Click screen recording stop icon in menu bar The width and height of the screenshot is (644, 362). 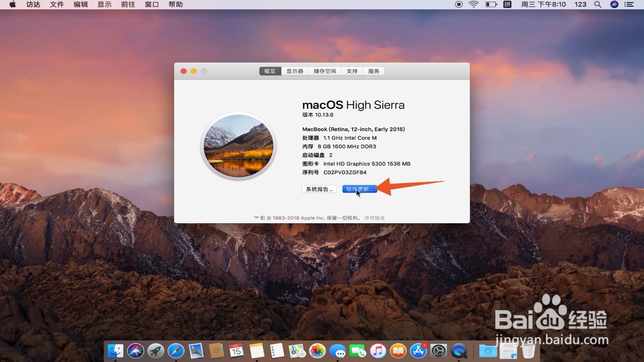coord(459,4)
